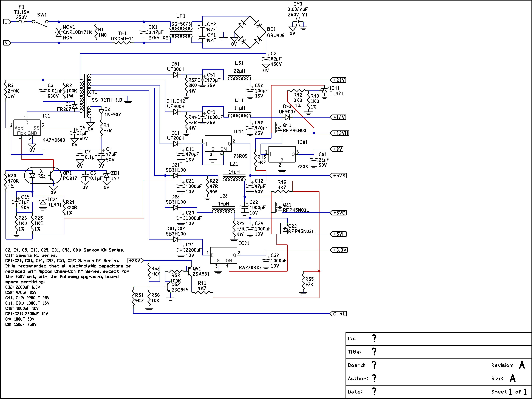This screenshot has height=399, width=532.
Task: Select the CX1 0.47µF capacitor label
Action: click(x=158, y=32)
